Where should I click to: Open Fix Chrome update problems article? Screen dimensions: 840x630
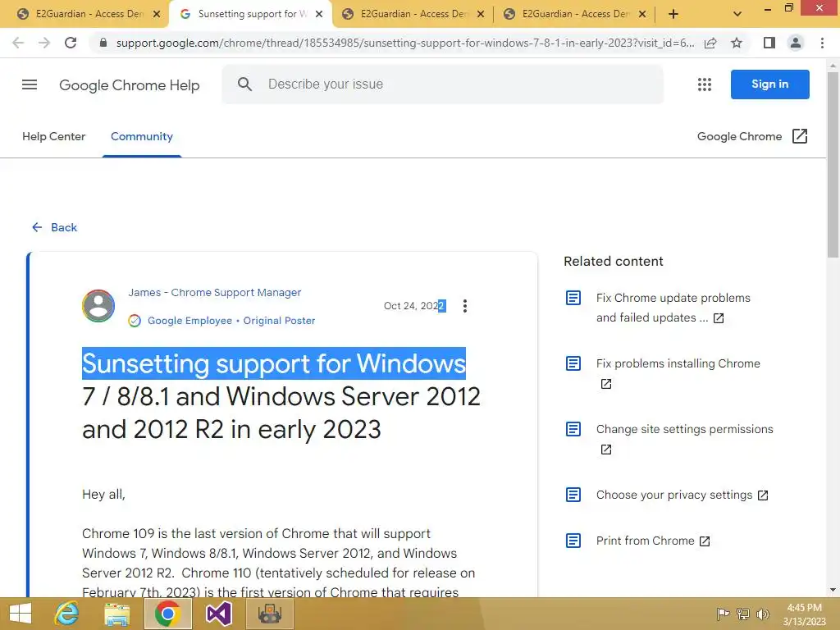[673, 308]
